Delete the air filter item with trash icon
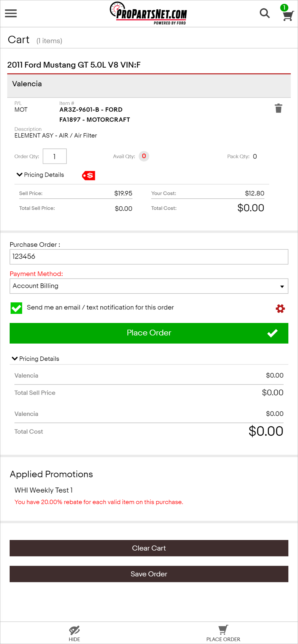The width and height of the screenshot is (298, 644). point(278,109)
